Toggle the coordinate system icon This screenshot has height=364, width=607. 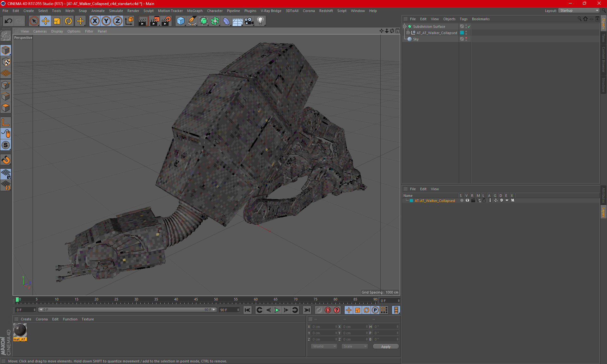click(x=129, y=21)
